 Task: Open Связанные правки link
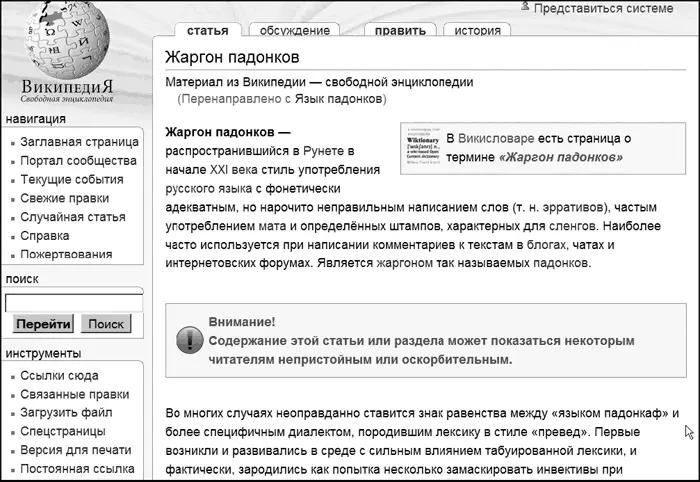[75, 395]
